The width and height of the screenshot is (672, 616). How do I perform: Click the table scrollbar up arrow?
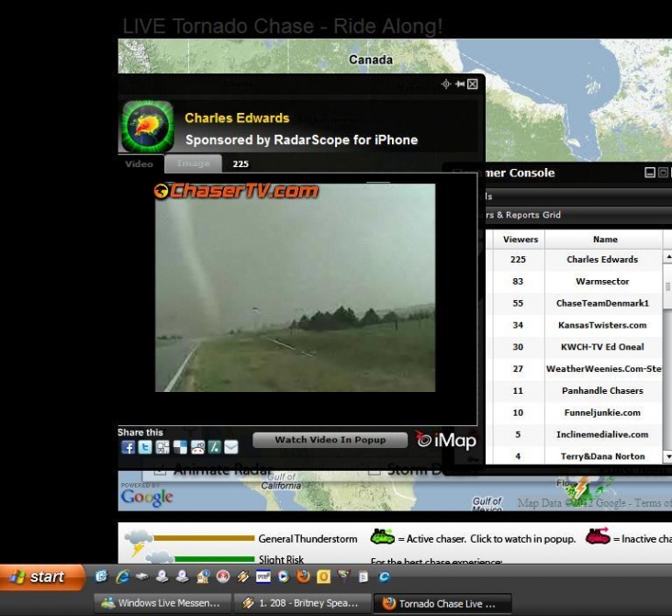[x=667, y=257]
